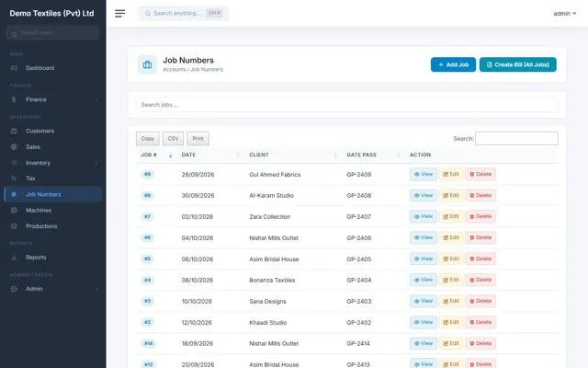Click the magnifier icon in sidebar menu search
The width and height of the screenshot is (588, 368).
[x=14, y=34]
